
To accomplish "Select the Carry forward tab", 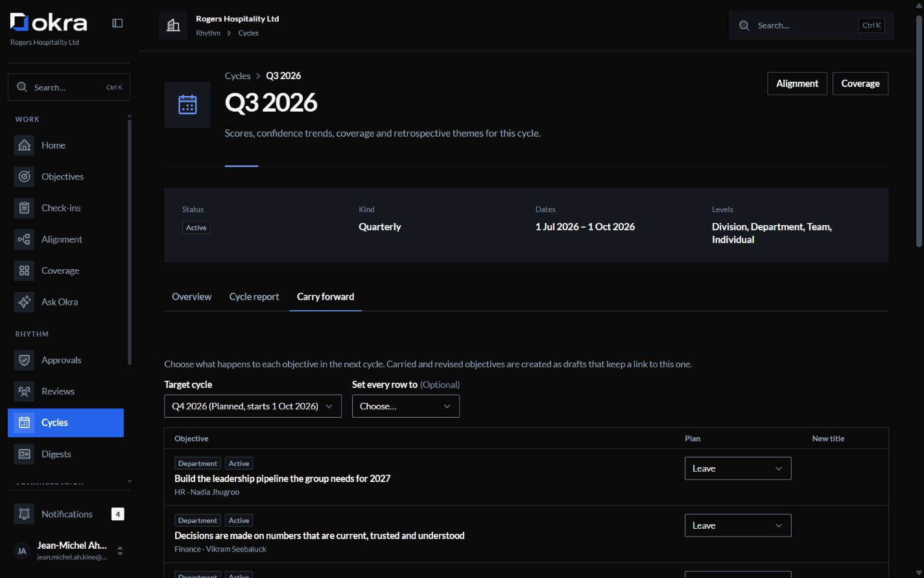I will (326, 296).
